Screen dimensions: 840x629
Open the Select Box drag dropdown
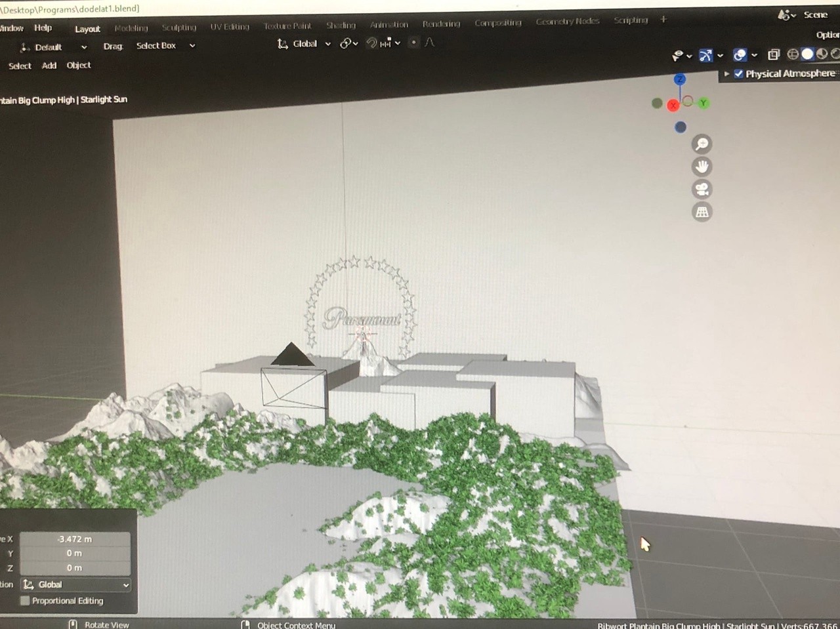tap(165, 46)
